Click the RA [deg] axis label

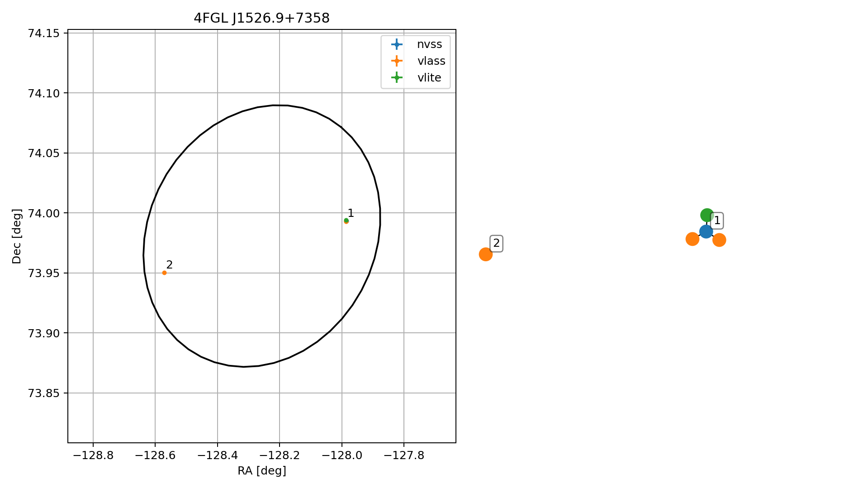(262, 471)
